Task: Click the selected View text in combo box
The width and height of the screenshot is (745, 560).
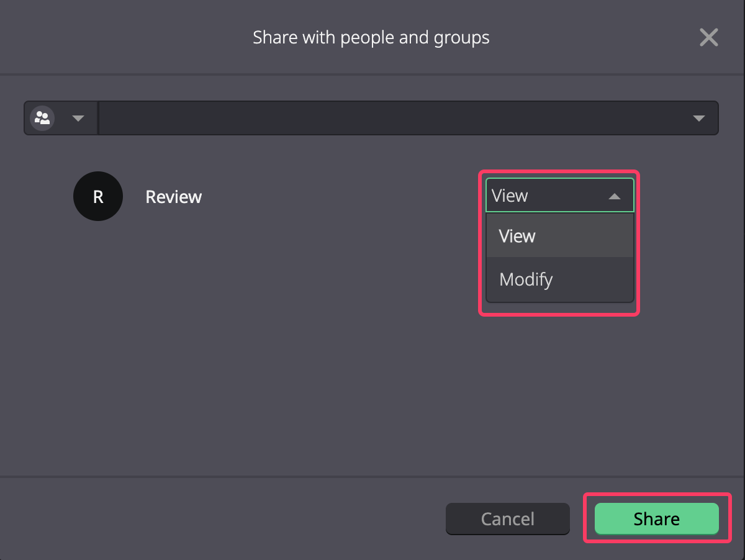Action: click(510, 196)
